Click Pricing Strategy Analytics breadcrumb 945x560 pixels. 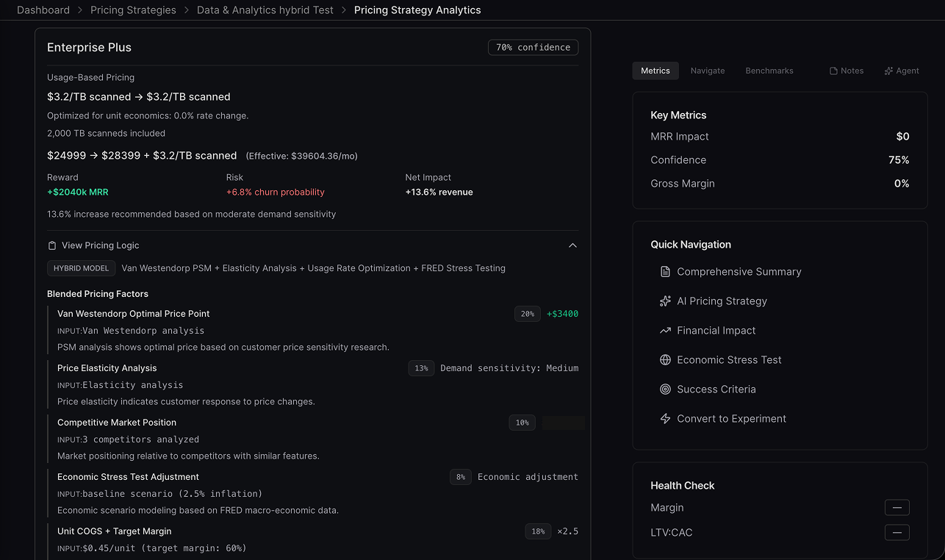pos(417,10)
